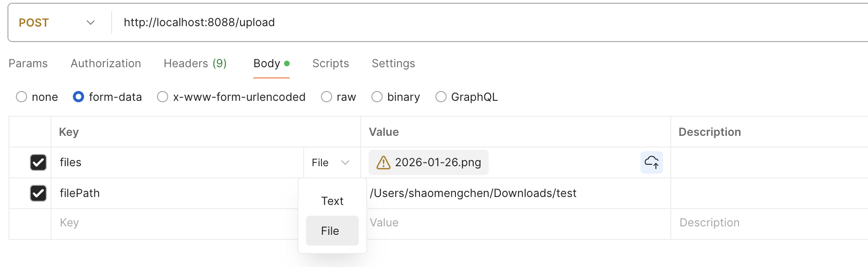Select the binary body option
The height and width of the screenshot is (267, 868).
click(377, 97)
